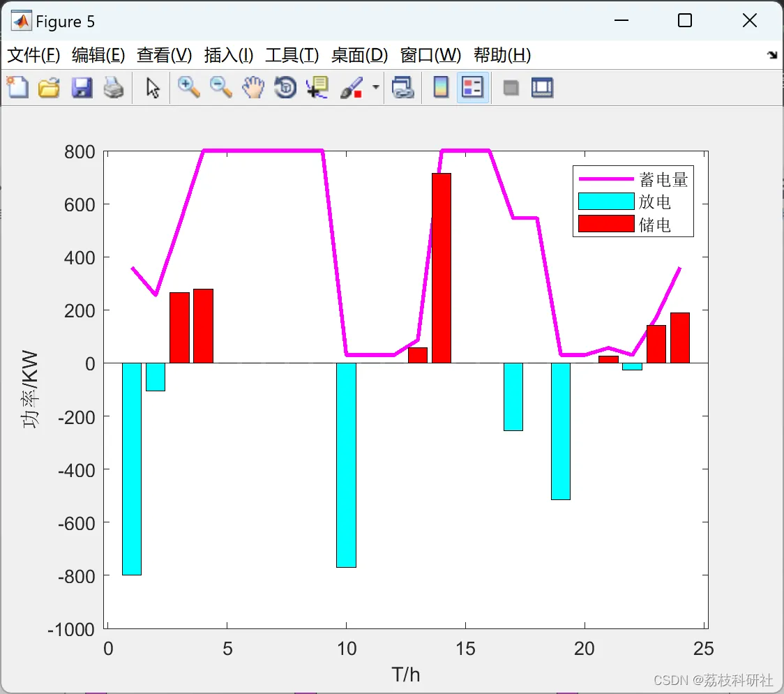Screen dimensions: 784x694
Task: Activate the Pan tool
Action: pyautogui.click(x=252, y=88)
